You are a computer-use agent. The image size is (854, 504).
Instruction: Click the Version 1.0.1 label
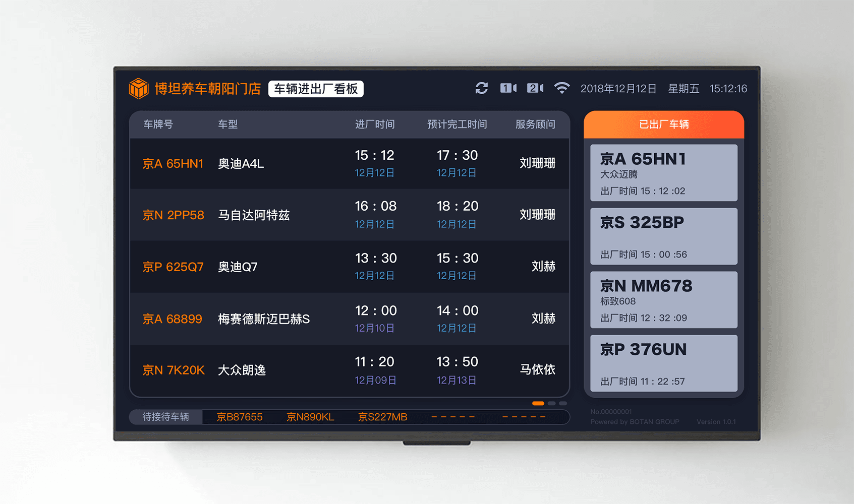click(716, 422)
